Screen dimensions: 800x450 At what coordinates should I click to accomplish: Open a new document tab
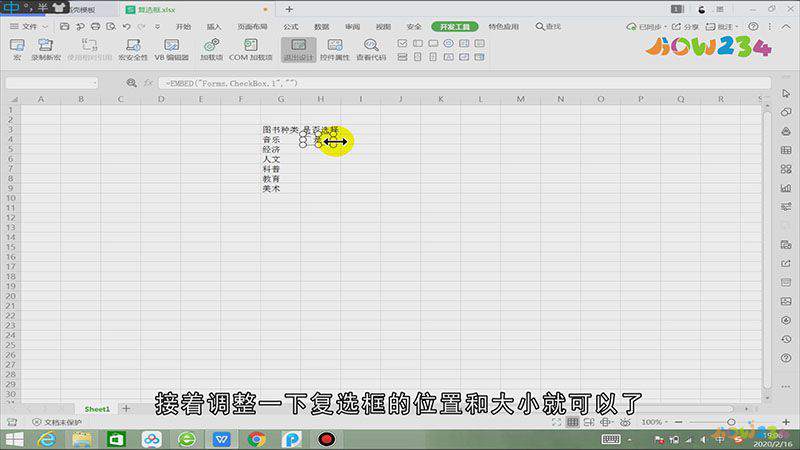point(289,9)
